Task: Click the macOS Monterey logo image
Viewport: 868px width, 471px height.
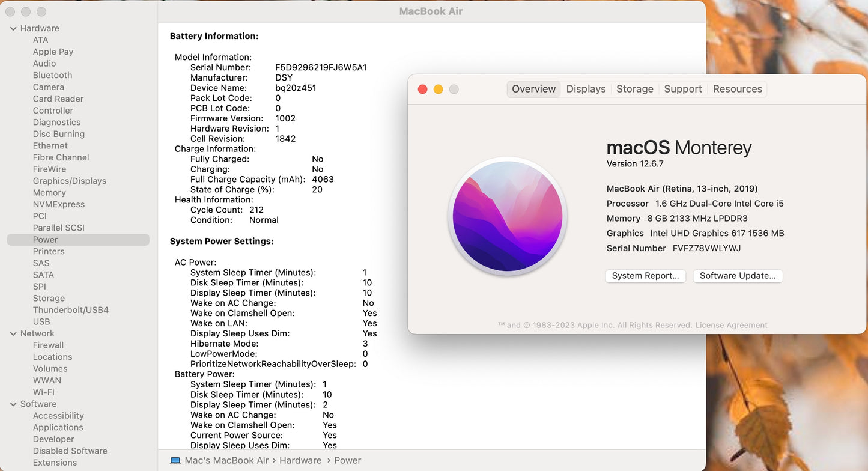Action: (x=508, y=216)
